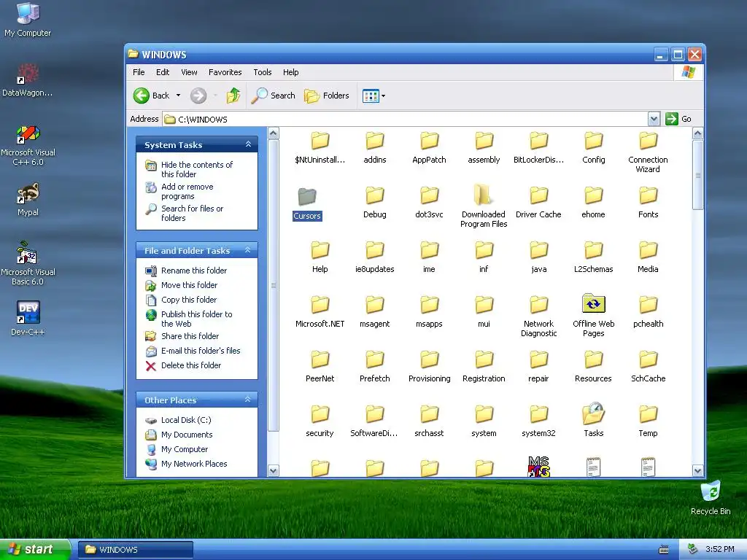747x560 pixels.
Task: Click the Start button
Action: [x=35, y=550]
